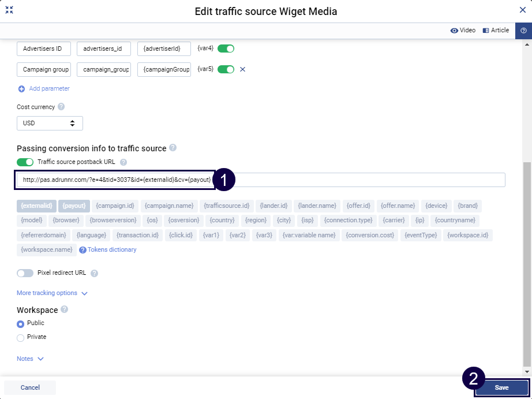Viewport: 532px width, 399px height.
Task: Click the help icon next to Cost currency
Action: [62, 106]
